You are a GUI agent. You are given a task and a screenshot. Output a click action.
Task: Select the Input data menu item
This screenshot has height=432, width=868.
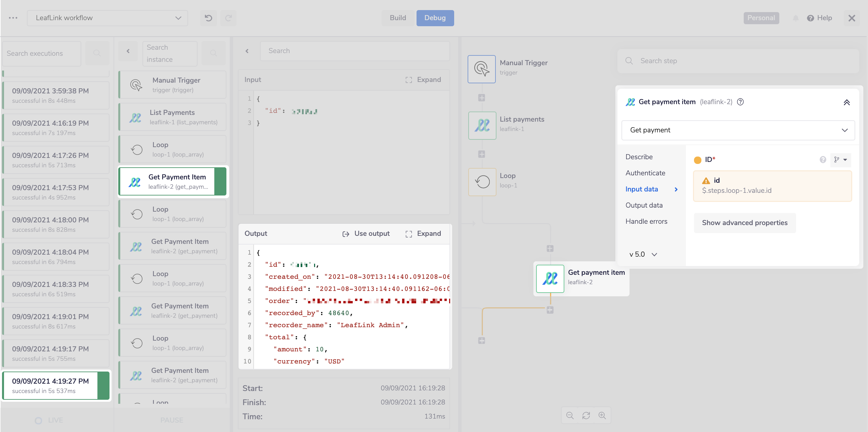click(641, 189)
